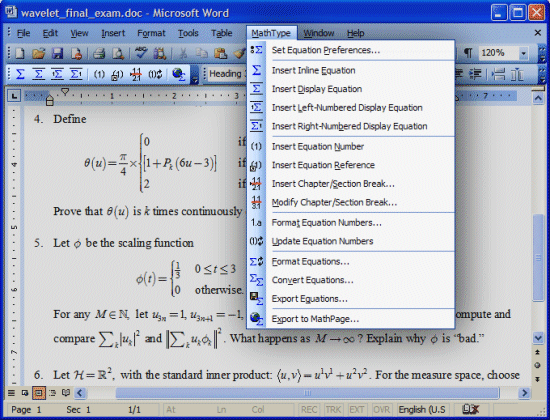Open the Table menu
This screenshot has width=550, height=420.
point(222,33)
